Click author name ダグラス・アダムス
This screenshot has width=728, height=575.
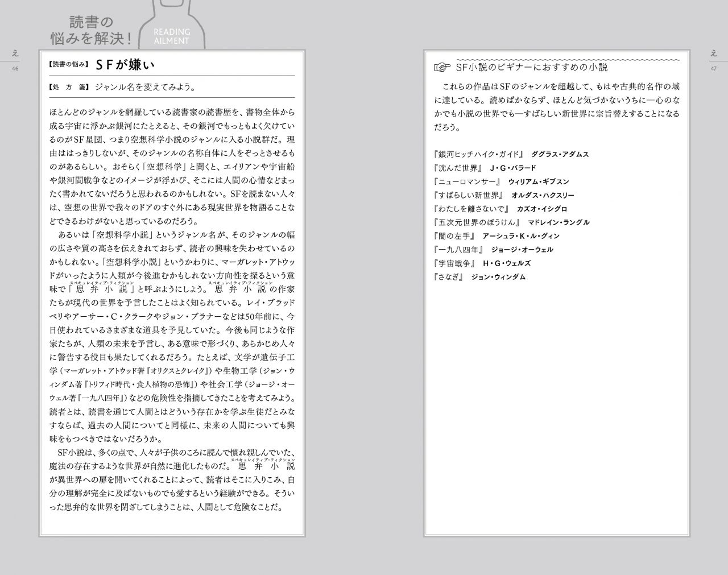pos(560,154)
